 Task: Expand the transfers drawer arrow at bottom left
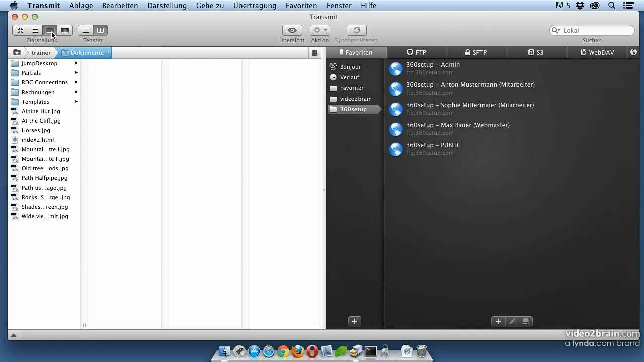(x=14, y=335)
